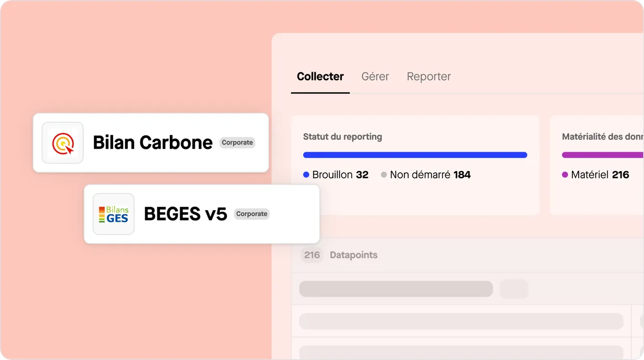The height and width of the screenshot is (360, 644).
Task: Click the purple Matériel legend dot
Action: point(566,175)
